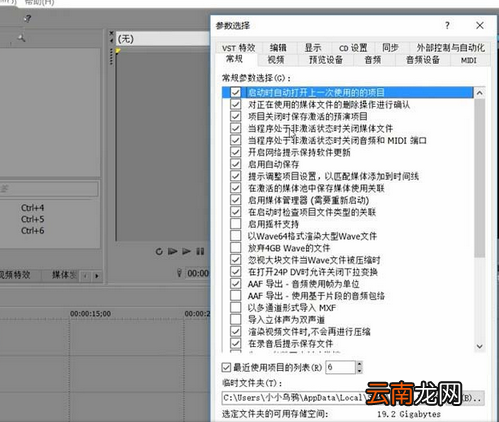Image resolution: width=499 pixels, height=422 pixels.
Task: Toggle 在录音后提示保存文件 checkbox
Action: click(235, 343)
